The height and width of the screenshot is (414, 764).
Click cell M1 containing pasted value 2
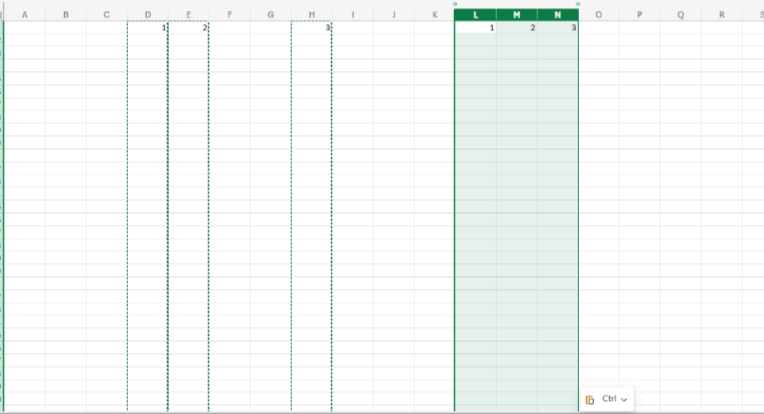click(x=516, y=27)
